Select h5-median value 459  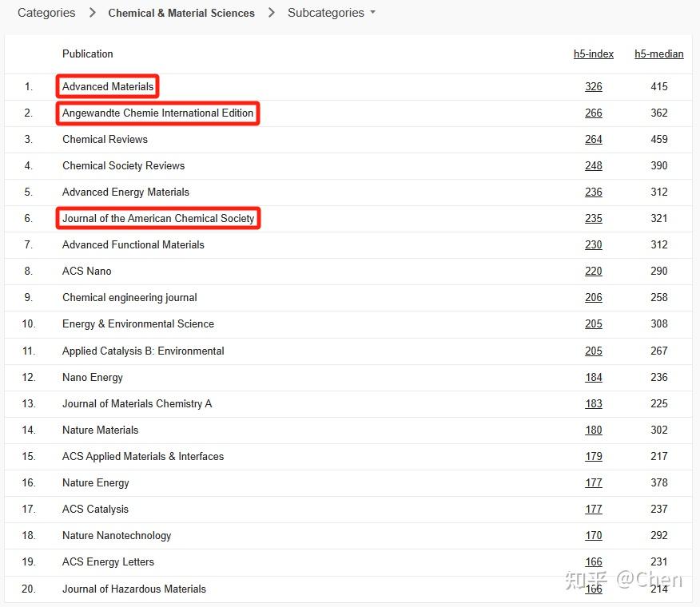(x=659, y=139)
